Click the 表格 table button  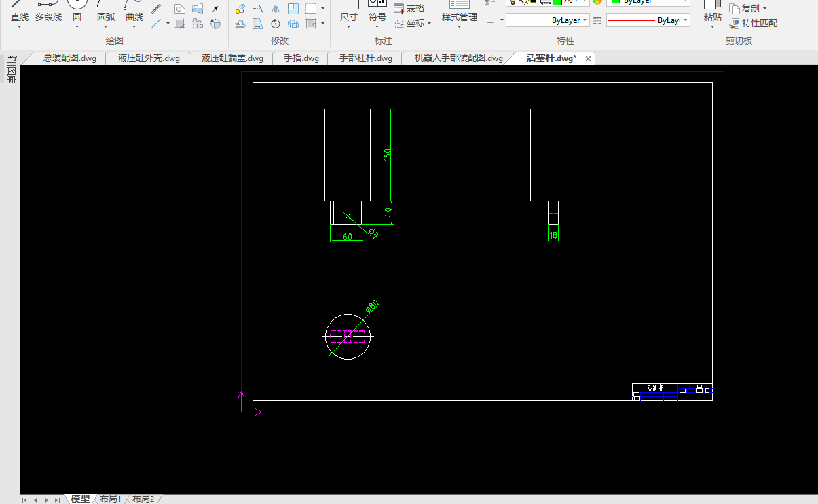409,9
